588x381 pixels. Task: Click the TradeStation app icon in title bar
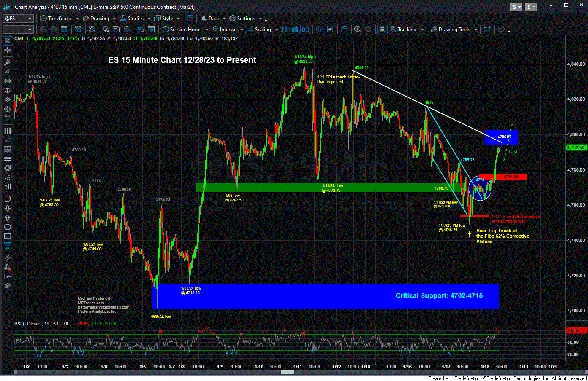coord(7,7)
